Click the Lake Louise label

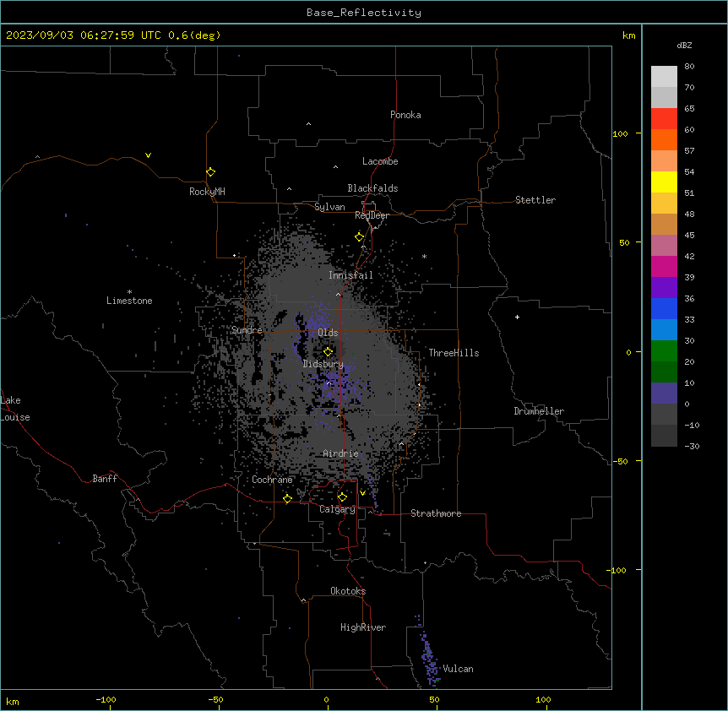14,409
